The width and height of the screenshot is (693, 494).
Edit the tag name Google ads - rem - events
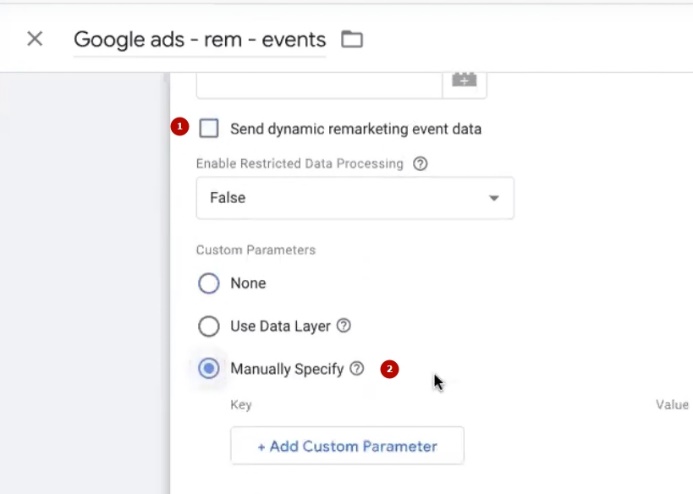pyautogui.click(x=200, y=40)
